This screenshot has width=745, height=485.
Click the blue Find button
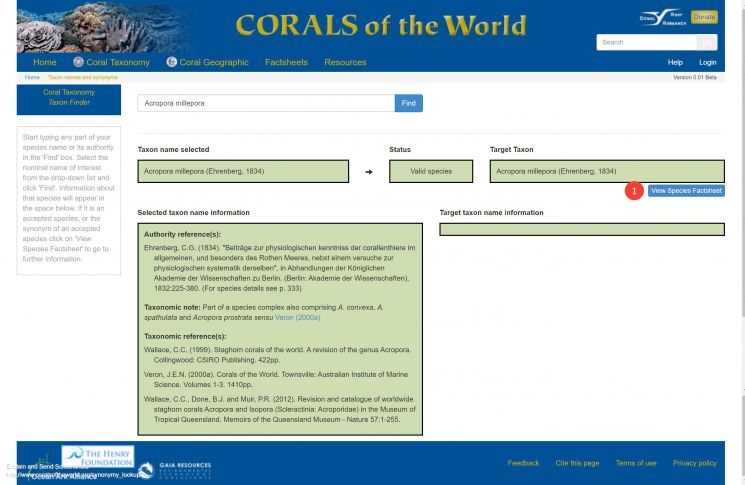pyautogui.click(x=409, y=103)
